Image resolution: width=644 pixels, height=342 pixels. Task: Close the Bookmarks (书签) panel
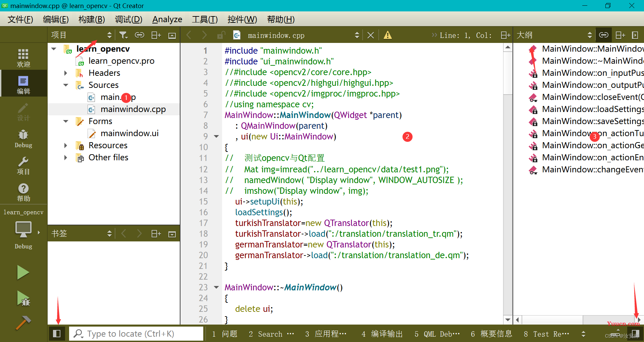172,234
